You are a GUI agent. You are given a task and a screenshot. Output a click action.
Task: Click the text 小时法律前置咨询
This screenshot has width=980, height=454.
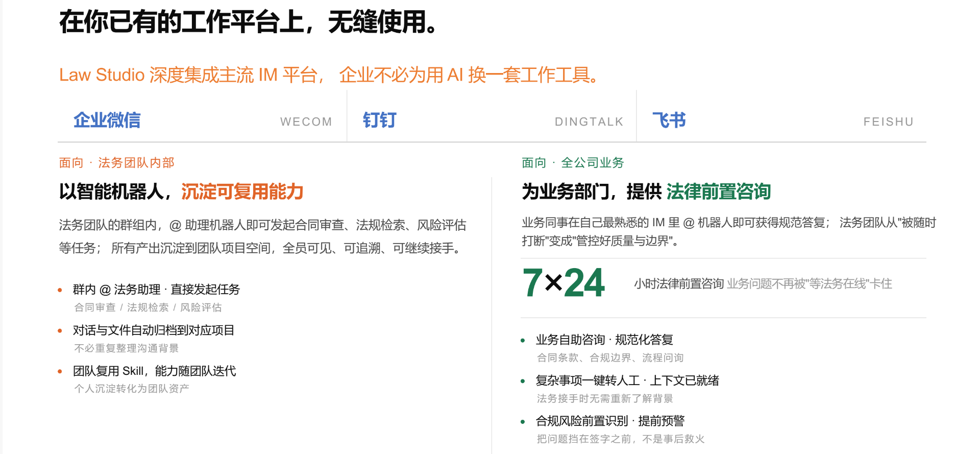679,284
